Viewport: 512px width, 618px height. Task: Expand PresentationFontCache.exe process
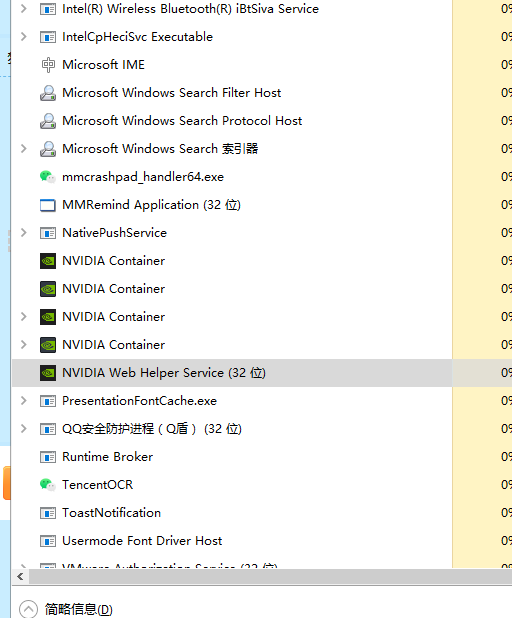tap(24, 400)
